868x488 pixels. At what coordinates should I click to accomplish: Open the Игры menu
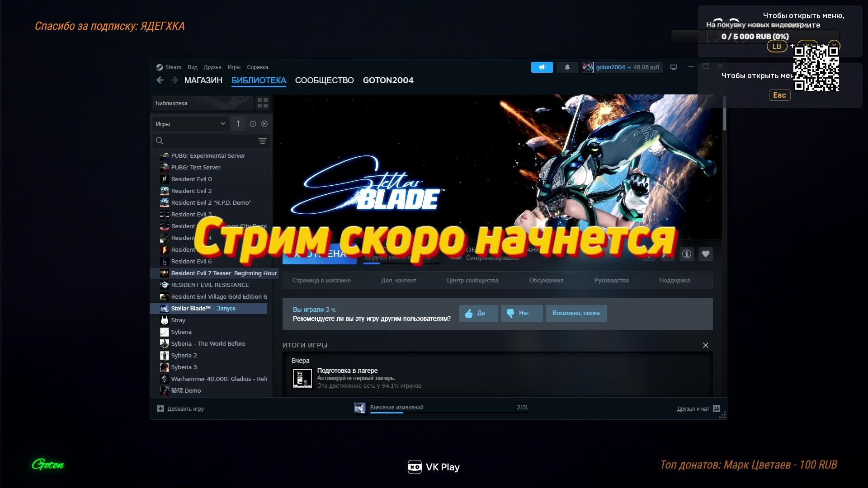tap(234, 67)
